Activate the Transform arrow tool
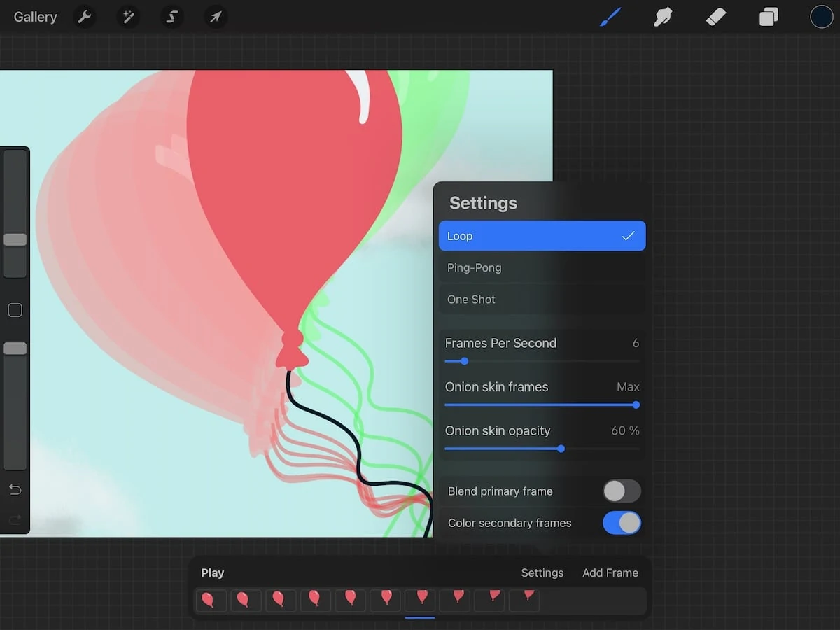Viewport: 840px width, 630px height. 216,17
